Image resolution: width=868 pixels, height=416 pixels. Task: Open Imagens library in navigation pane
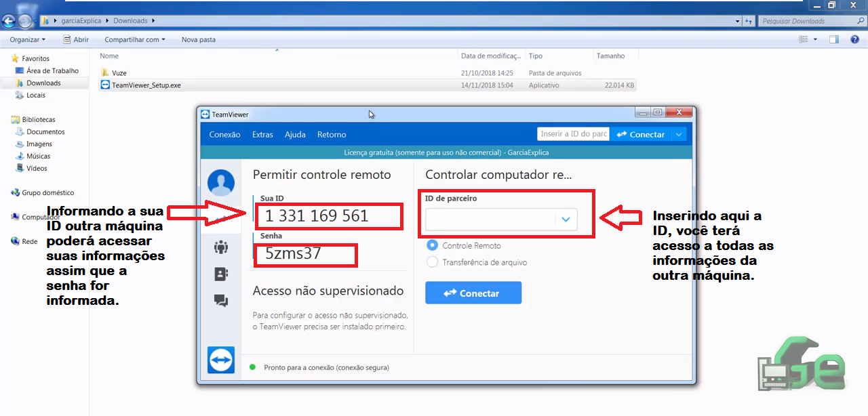39,144
